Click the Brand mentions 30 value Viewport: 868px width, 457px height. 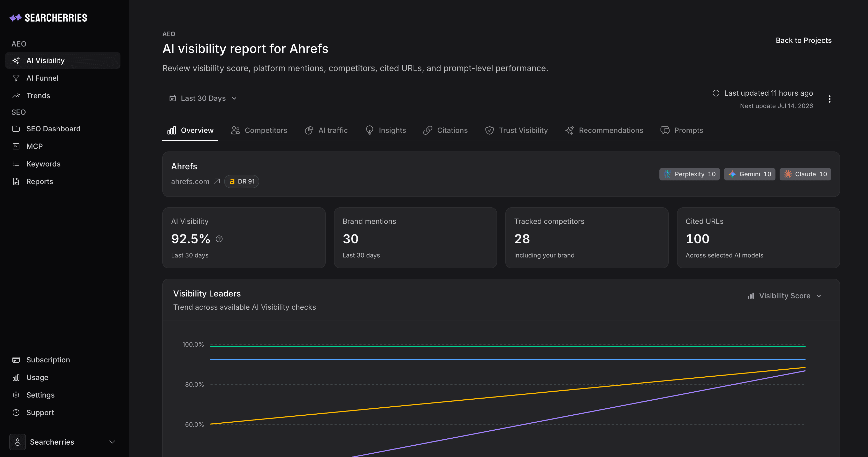[x=351, y=239]
